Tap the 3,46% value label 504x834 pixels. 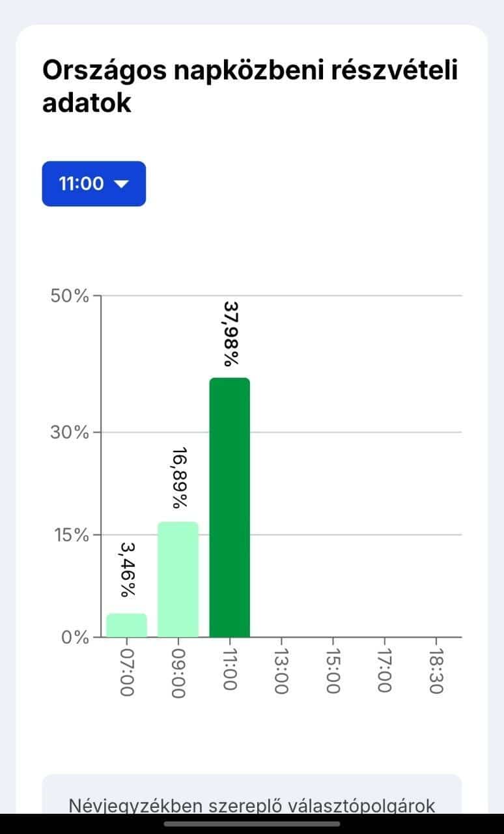[x=128, y=569]
